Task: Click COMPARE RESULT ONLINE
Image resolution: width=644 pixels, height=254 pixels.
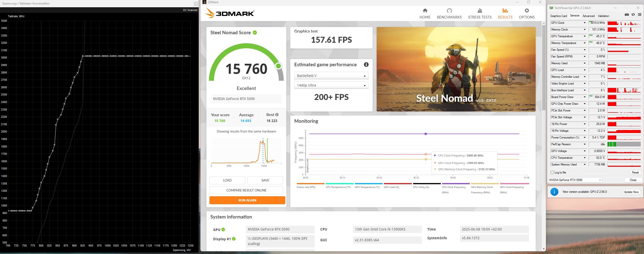Action: 246,190
